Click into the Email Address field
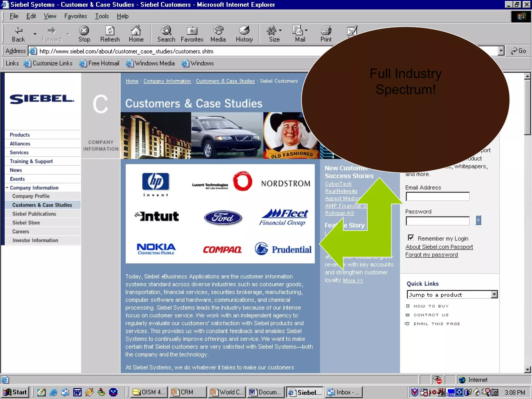Image resolution: width=532 pixels, height=399 pixels. point(438,196)
